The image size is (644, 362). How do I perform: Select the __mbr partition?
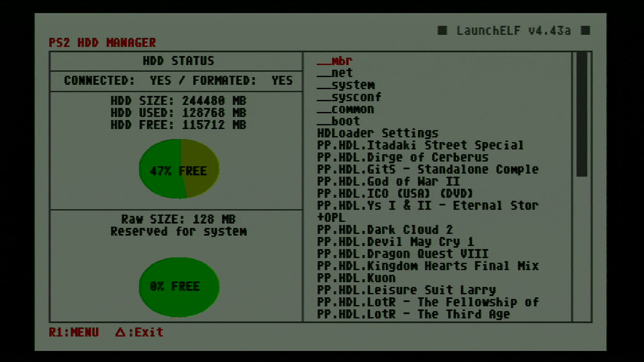click(335, 61)
